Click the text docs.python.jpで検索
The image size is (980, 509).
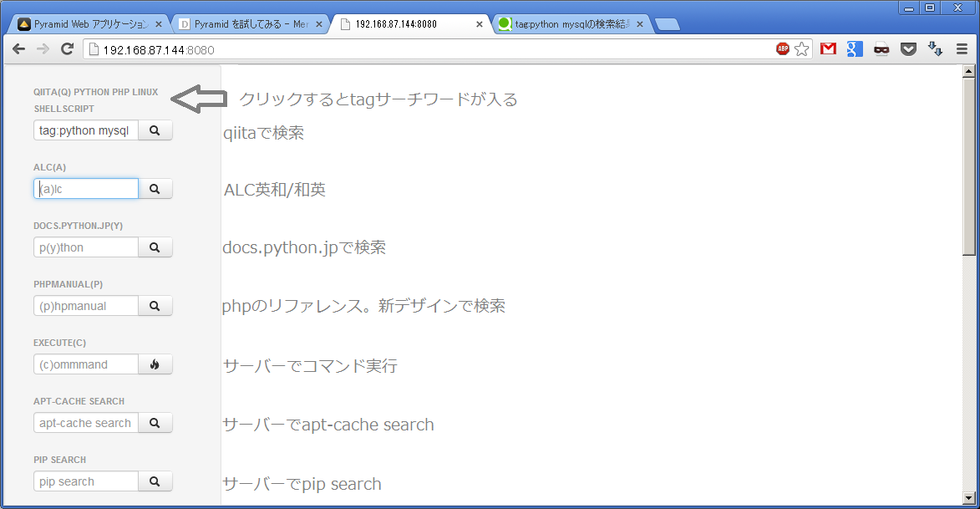(x=304, y=247)
